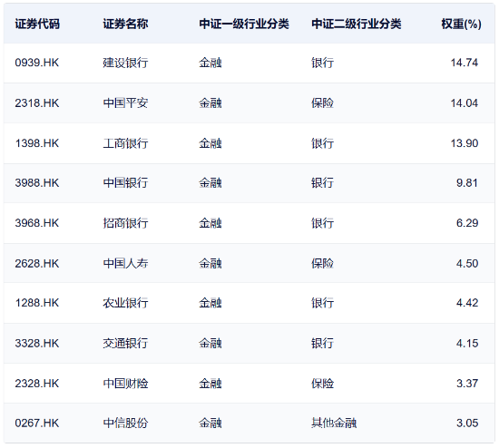Select stock code 2318.HK

tap(37, 103)
